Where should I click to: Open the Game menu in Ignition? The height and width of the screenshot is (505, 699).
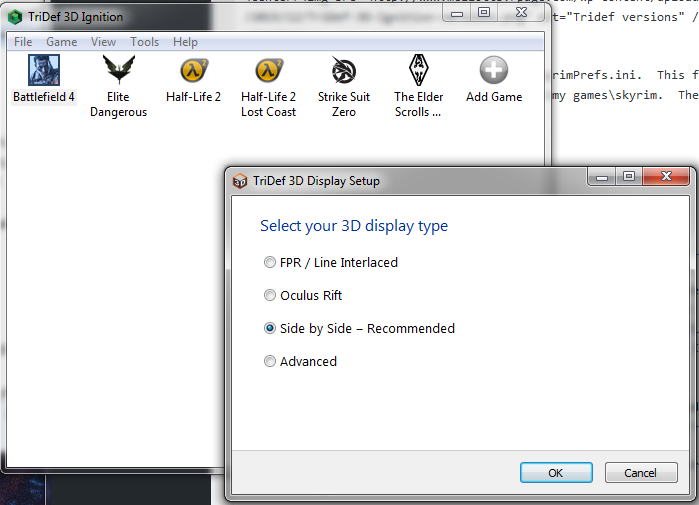click(62, 42)
